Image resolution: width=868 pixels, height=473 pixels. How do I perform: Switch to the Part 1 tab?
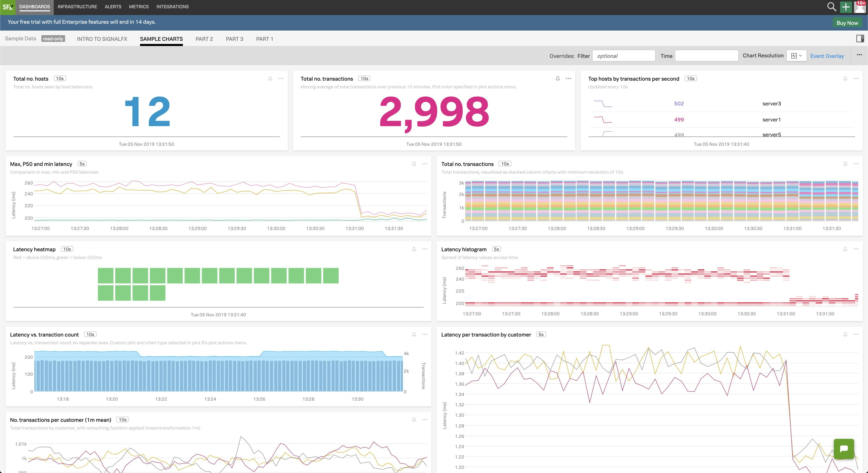point(265,39)
